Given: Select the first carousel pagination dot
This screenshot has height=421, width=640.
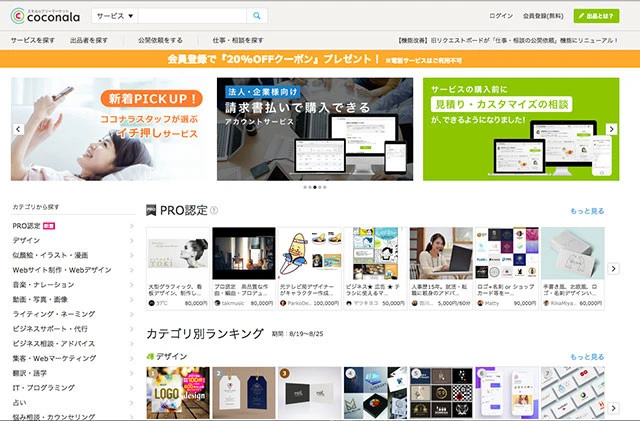Looking at the screenshot, I should 305,187.
